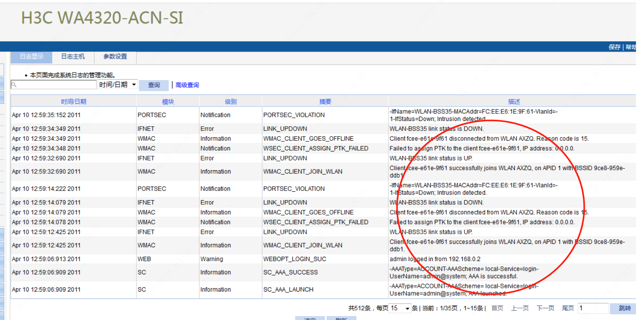
Task: Select timestamp Apr 10 12:59:06:913 2011
Action: click(46, 259)
